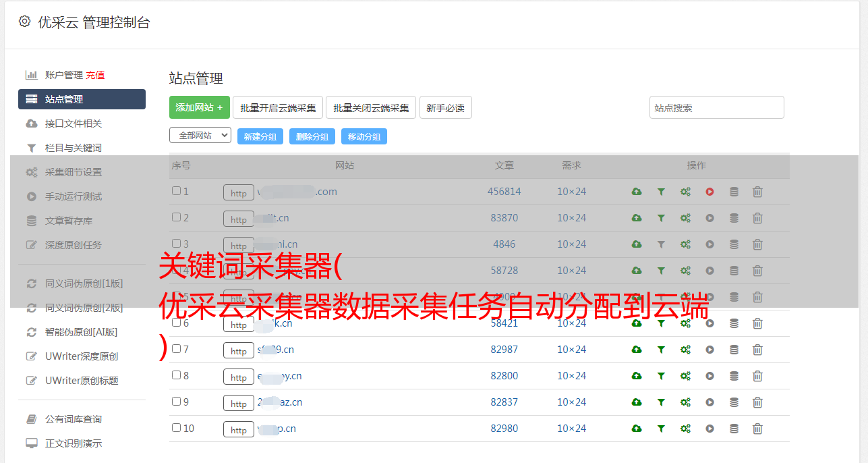Click the play icon in row 8

(710, 376)
